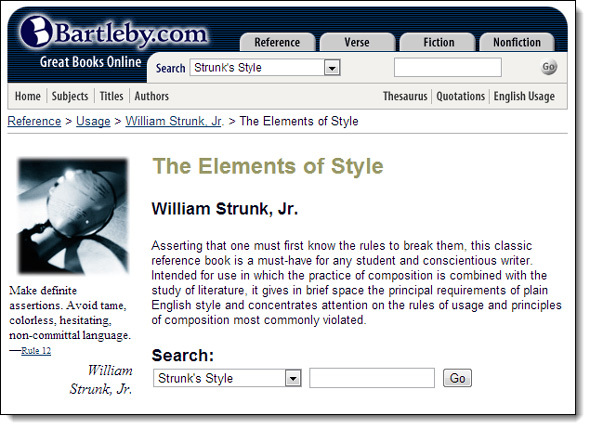The width and height of the screenshot is (590, 429).
Task: Follow the Usage breadcrumb link
Action: tap(93, 121)
